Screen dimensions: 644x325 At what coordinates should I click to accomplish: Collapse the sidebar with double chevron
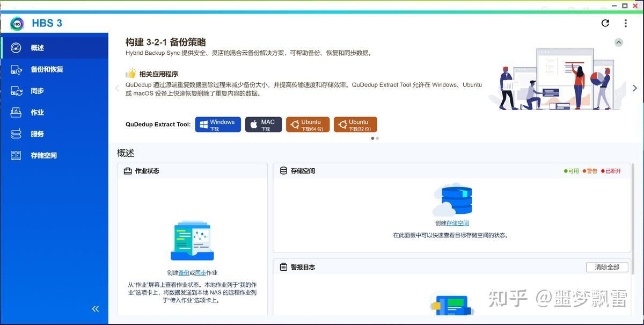click(x=96, y=308)
